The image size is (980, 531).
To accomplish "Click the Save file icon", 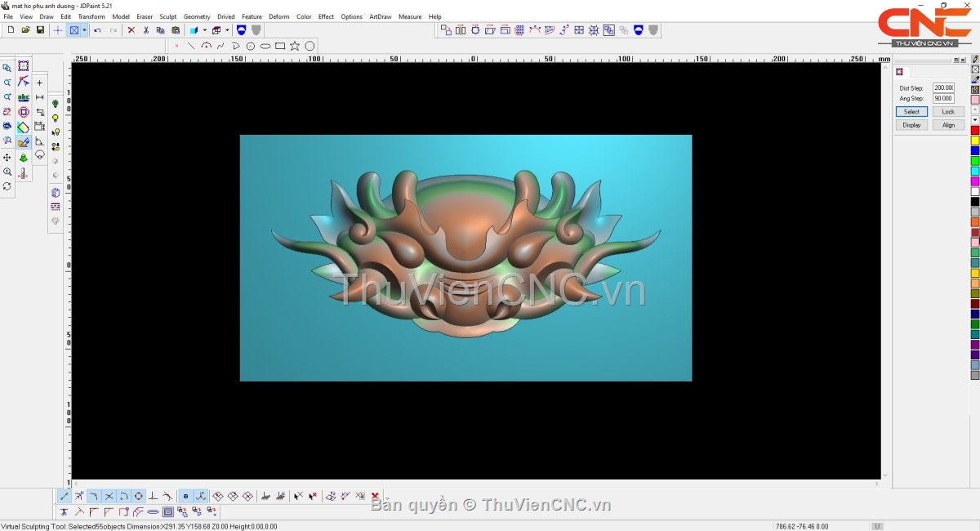I will pos(40,30).
